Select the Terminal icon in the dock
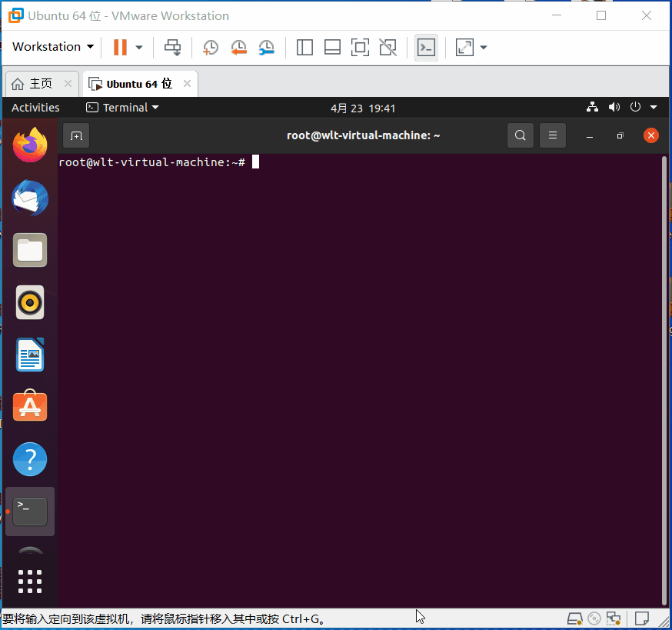 (29, 512)
